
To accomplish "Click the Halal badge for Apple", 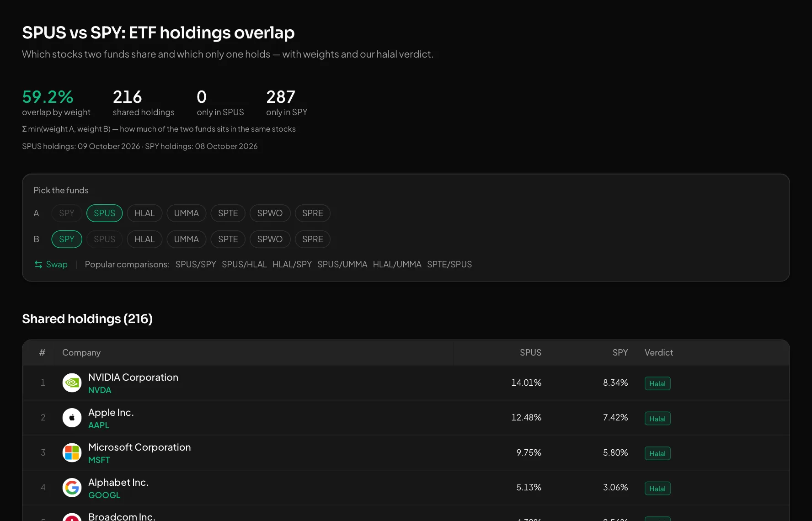I will (657, 419).
